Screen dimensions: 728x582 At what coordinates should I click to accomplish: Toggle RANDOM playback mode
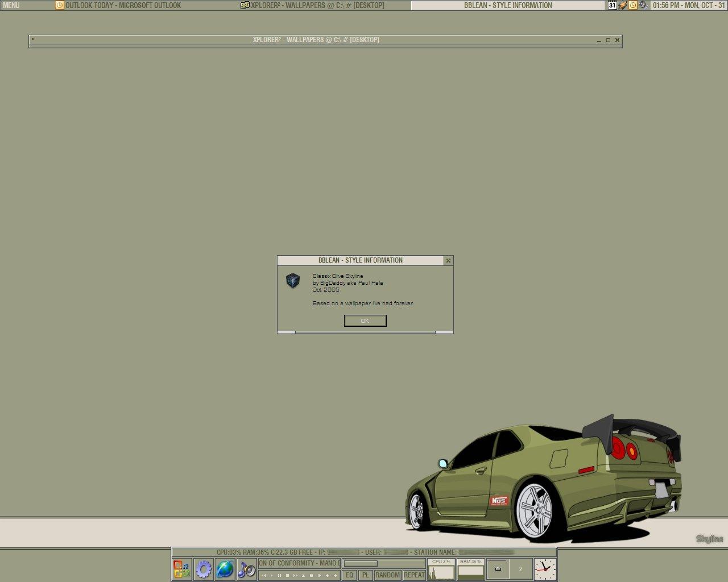[387, 575]
